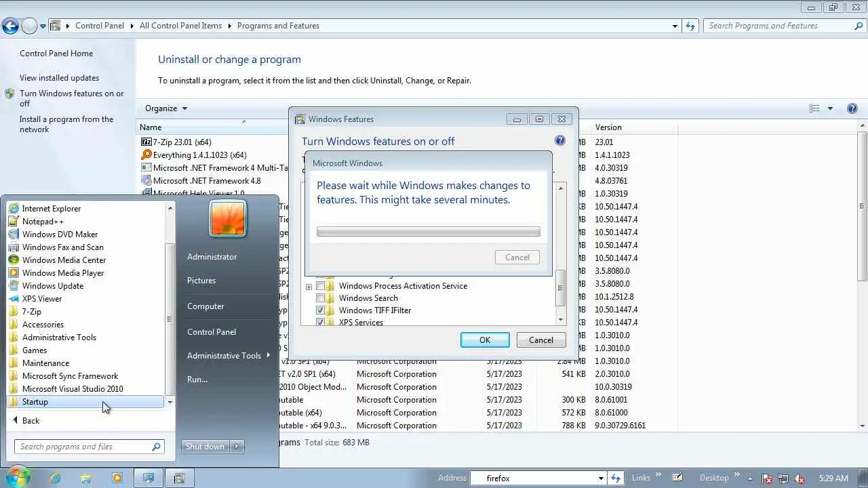Click OK in Windows Features dialog
Screen dimensions: 868x488
[485, 340]
